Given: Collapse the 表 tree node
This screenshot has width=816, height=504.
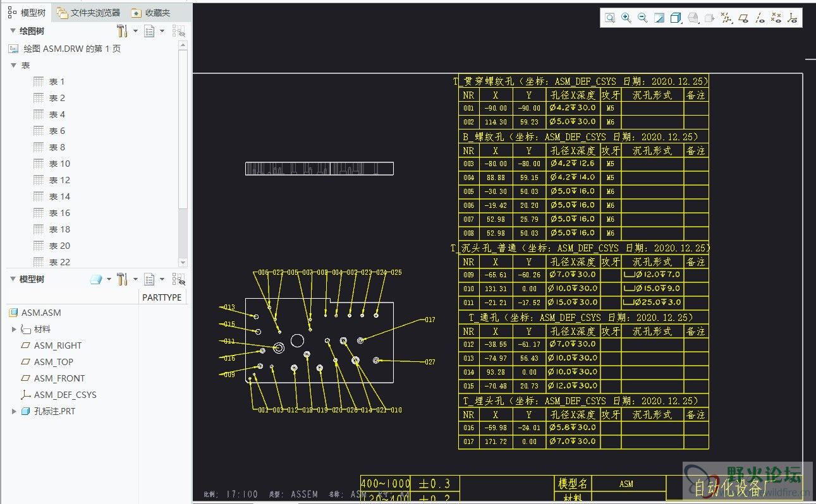Looking at the screenshot, I should (x=13, y=65).
